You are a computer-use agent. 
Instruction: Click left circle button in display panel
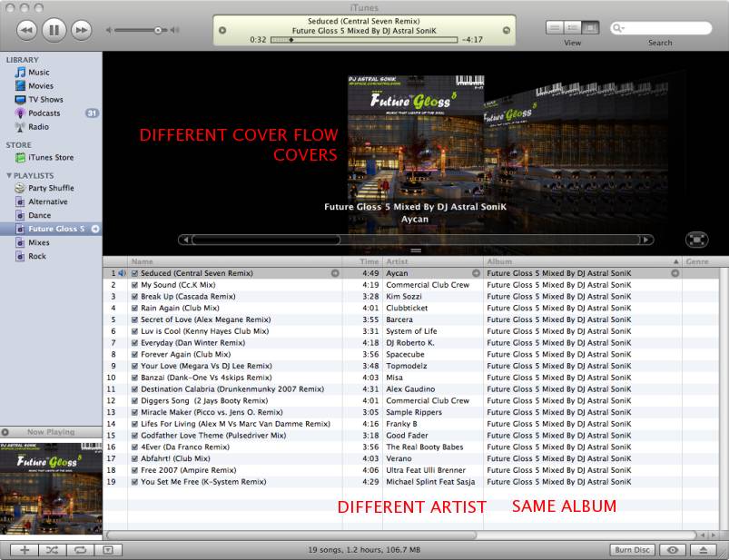coord(222,30)
